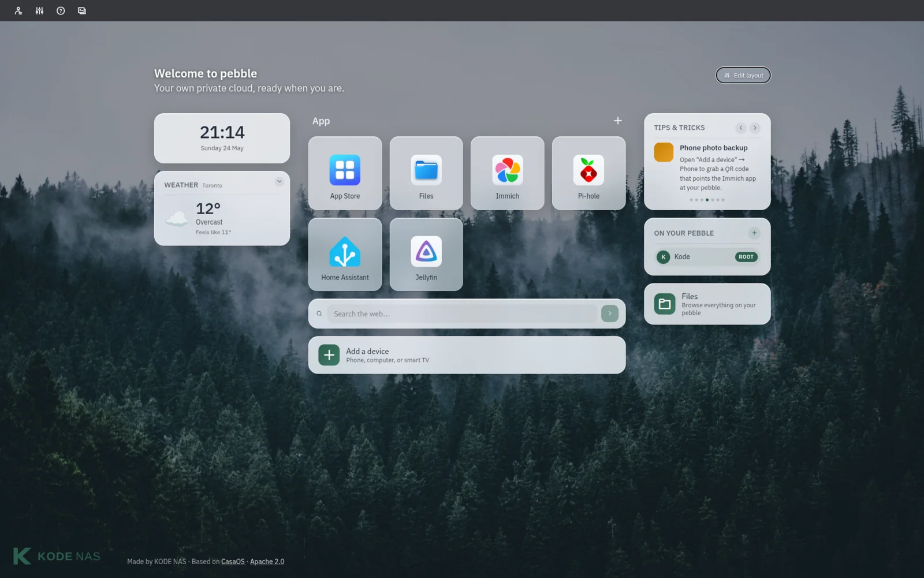Click the green folder icon in Files card
This screenshot has width=924, height=578.
click(x=665, y=304)
